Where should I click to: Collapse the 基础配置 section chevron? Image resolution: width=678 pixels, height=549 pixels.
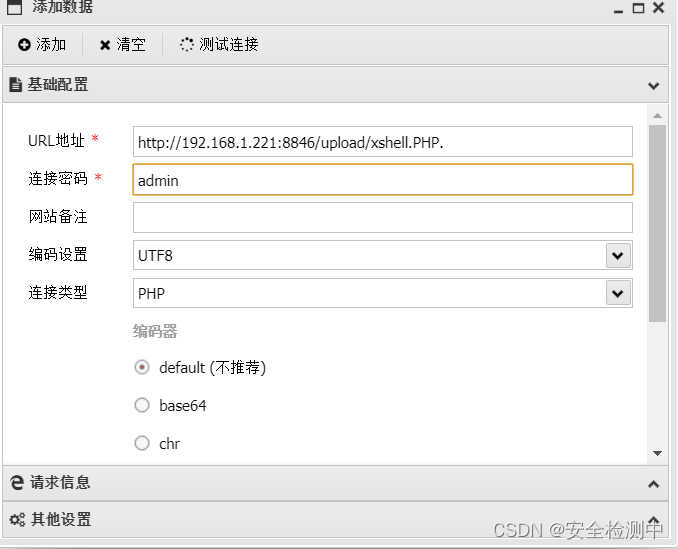[653, 86]
